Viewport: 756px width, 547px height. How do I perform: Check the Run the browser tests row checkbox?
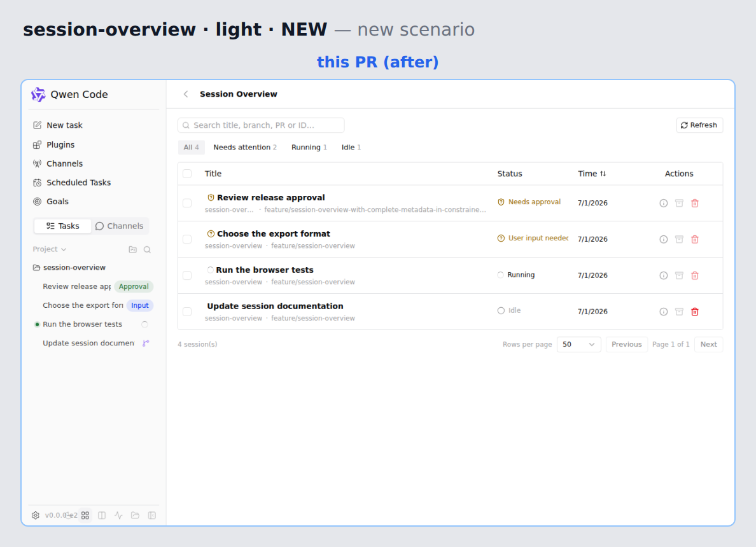(187, 275)
